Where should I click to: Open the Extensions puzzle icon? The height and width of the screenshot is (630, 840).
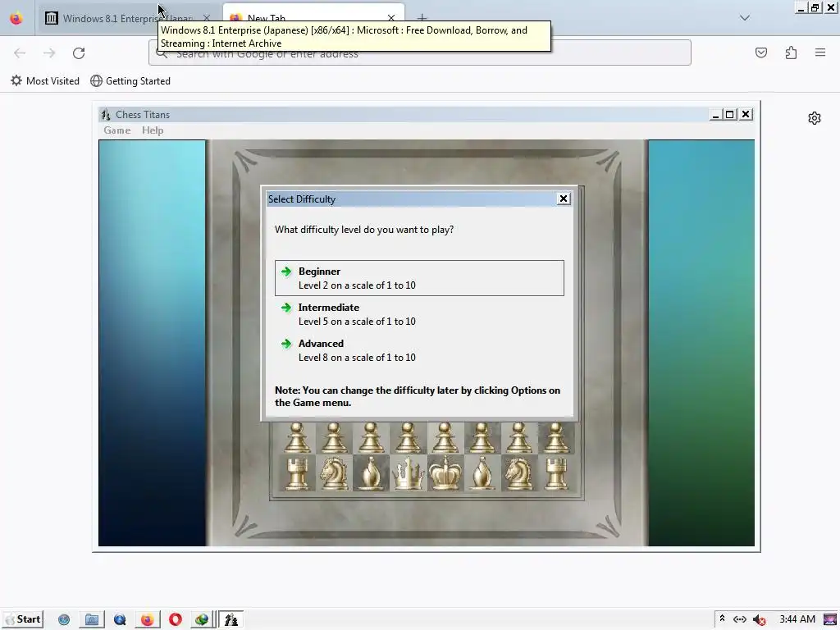(x=791, y=52)
